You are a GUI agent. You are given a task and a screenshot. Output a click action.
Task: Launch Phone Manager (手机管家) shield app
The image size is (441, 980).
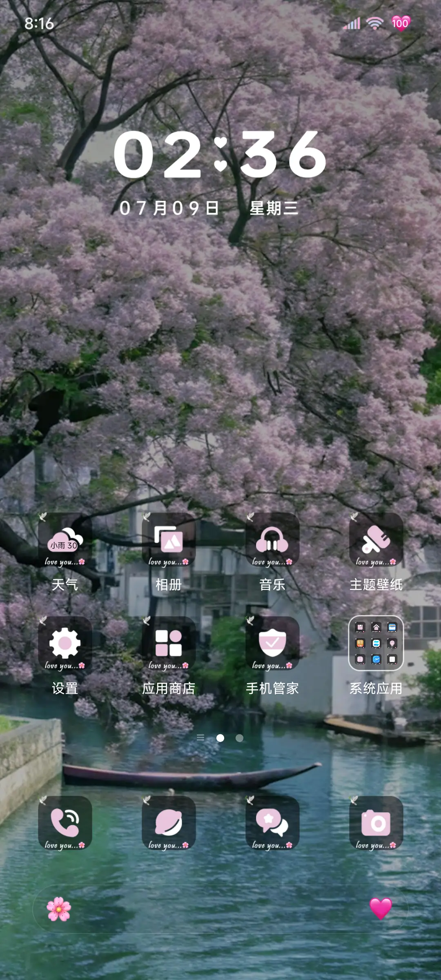coord(272,643)
